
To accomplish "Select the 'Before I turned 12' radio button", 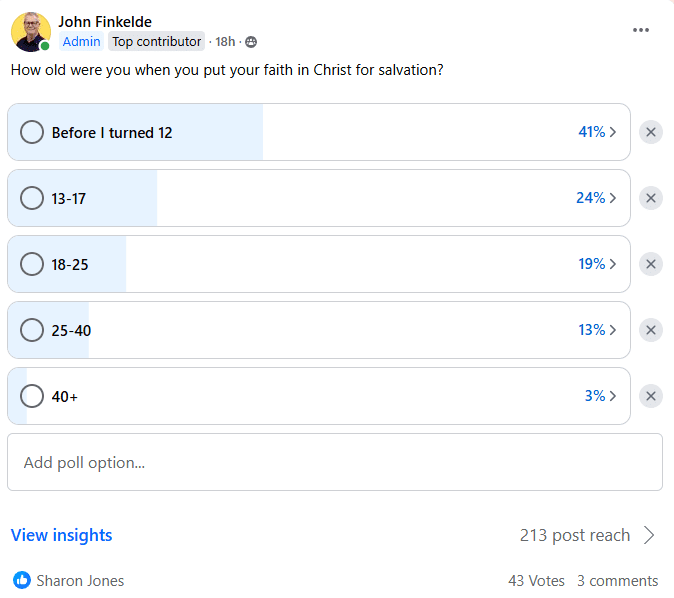I will pyautogui.click(x=32, y=132).
